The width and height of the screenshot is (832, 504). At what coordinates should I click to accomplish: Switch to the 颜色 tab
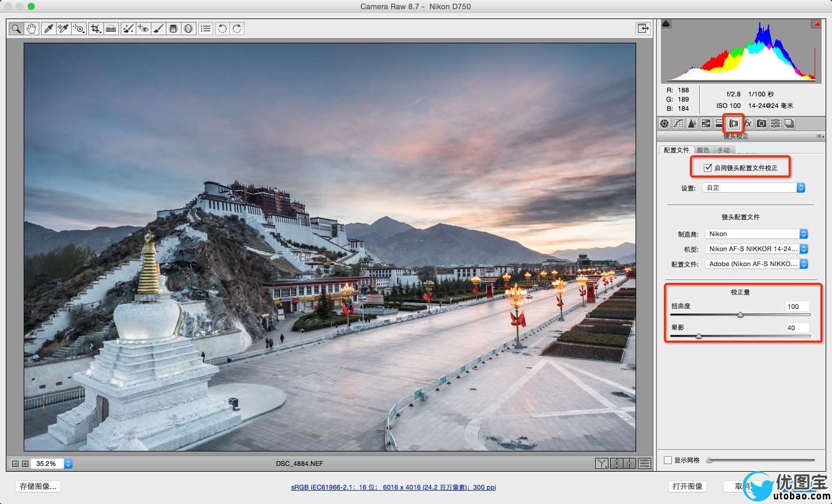[x=703, y=150]
